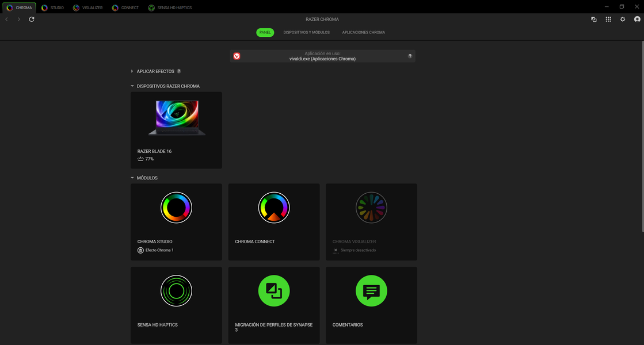This screenshot has width=644, height=345.
Task: Click the profile migration icon in top bar
Action: (594, 20)
